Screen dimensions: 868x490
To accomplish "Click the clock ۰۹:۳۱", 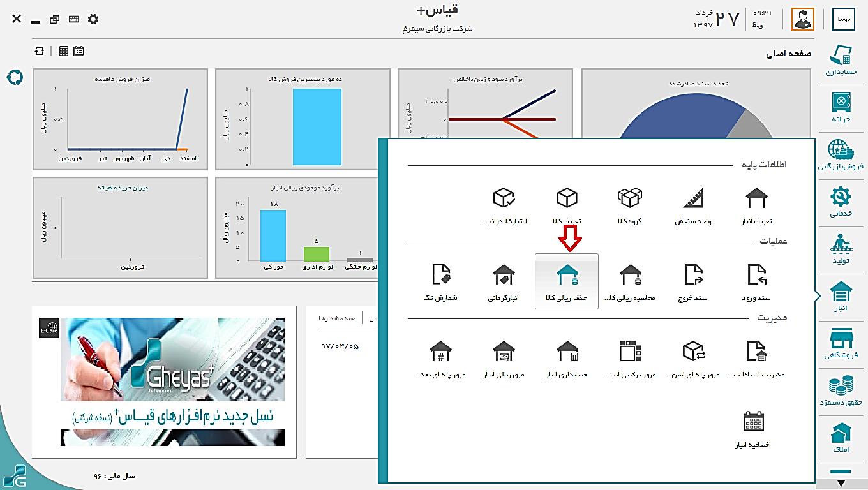I will click(763, 13).
